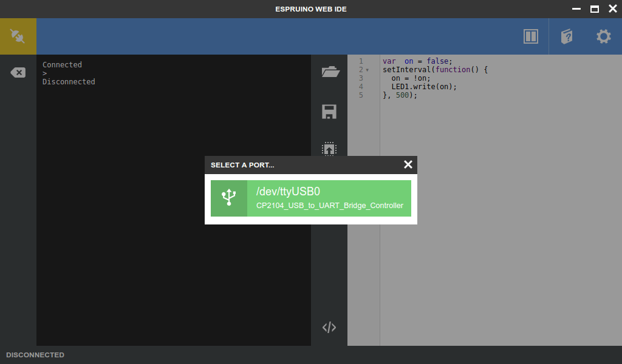Viewport: 622px width, 364px height.
Task: Click the ESPRUINO WEB IDE title bar
Action: (311, 8)
